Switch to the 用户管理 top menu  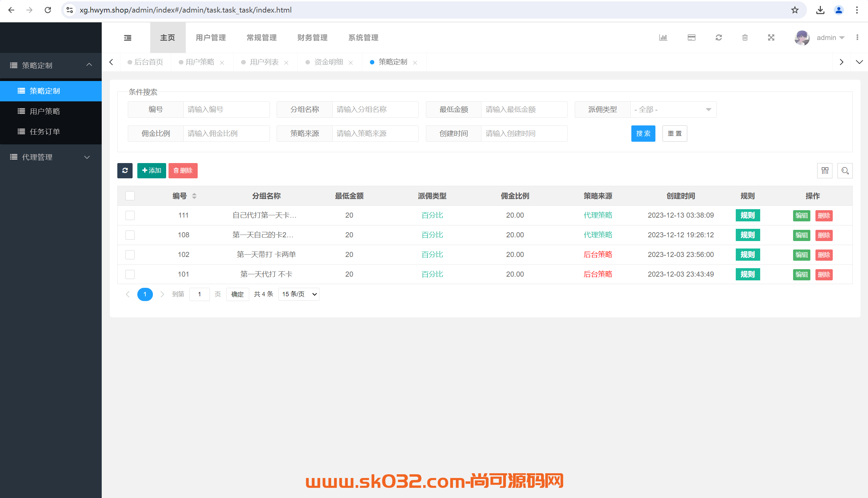tap(211, 38)
